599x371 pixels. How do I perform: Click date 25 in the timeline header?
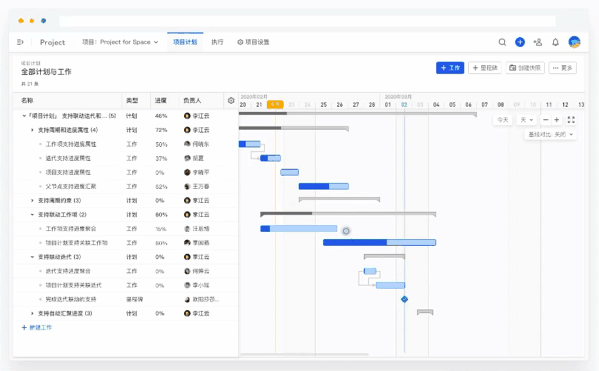point(324,105)
